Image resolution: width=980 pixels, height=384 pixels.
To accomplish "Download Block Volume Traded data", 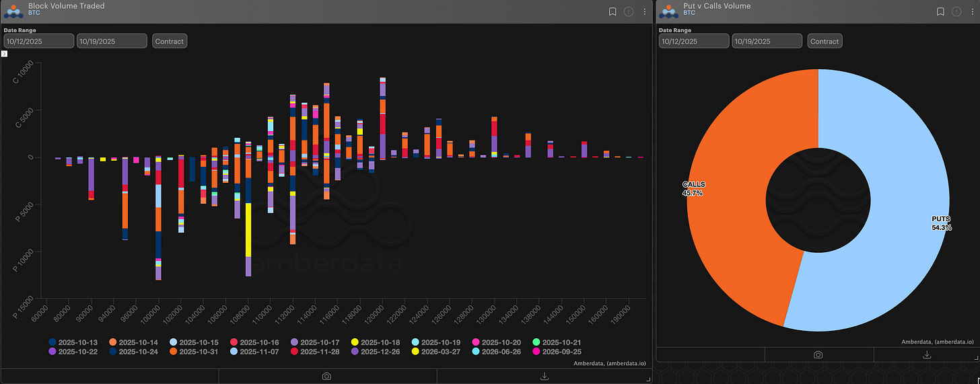I will pyautogui.click(x=544, y=377).
